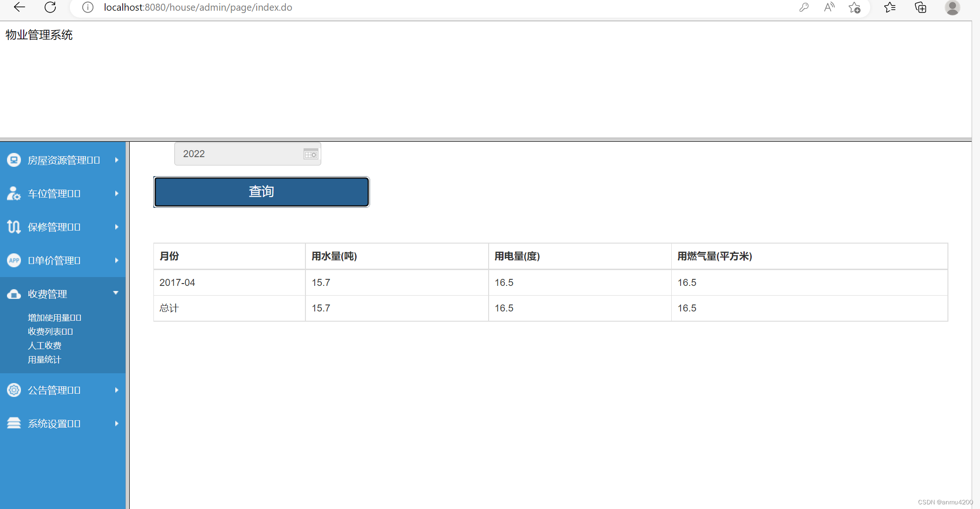Open the favorites list icon
The image size is (980, 509).
[890, 7]
